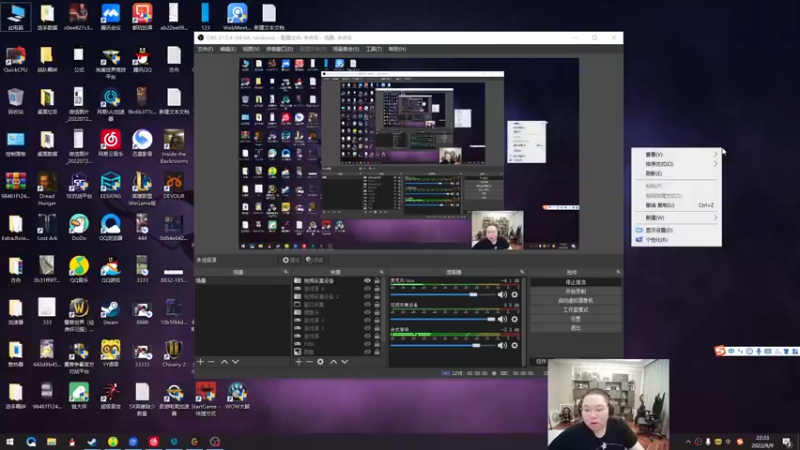Select the Lost Ark desktop icon
This screenshot has width=800, height=450.
(47, 228)
